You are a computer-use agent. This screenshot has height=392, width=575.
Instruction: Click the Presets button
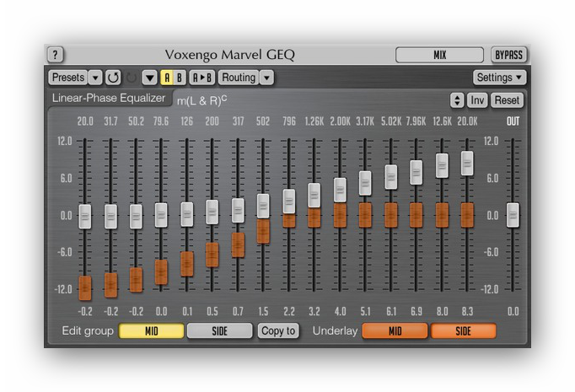tap(68, 78)
